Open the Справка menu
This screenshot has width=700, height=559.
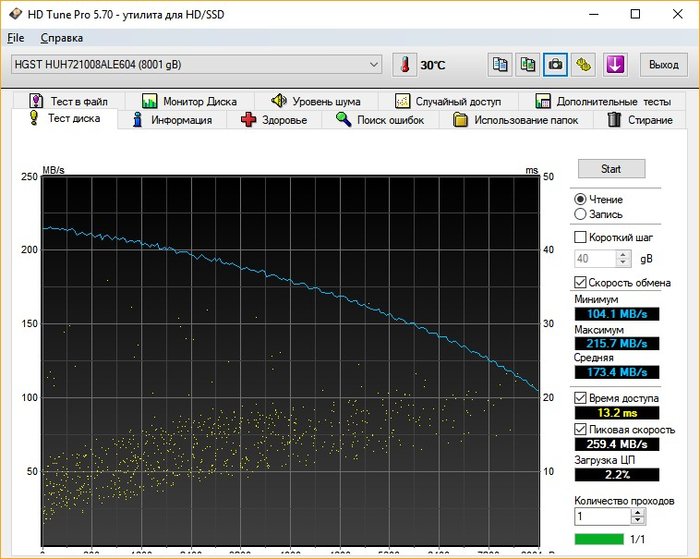(62, 38)
